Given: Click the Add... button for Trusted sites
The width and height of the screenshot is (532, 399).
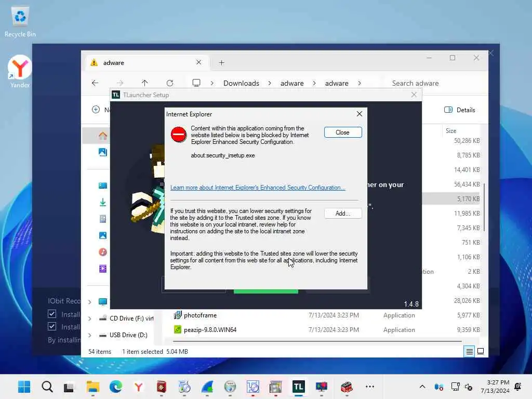Looking at the screenshot, I should [x=343, y=214].
